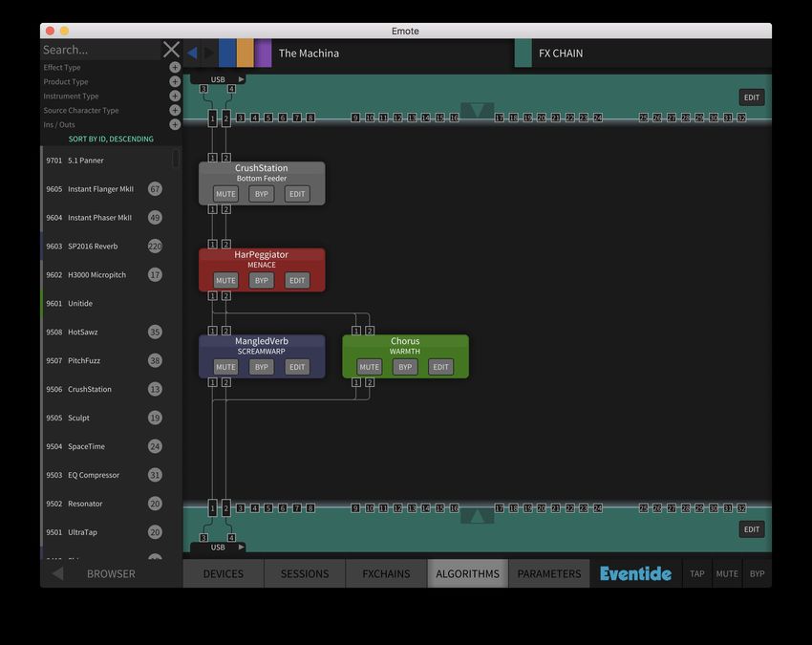
Task: Switch to the ALGORITHMS tab
Action: click(x=468, y=573)
